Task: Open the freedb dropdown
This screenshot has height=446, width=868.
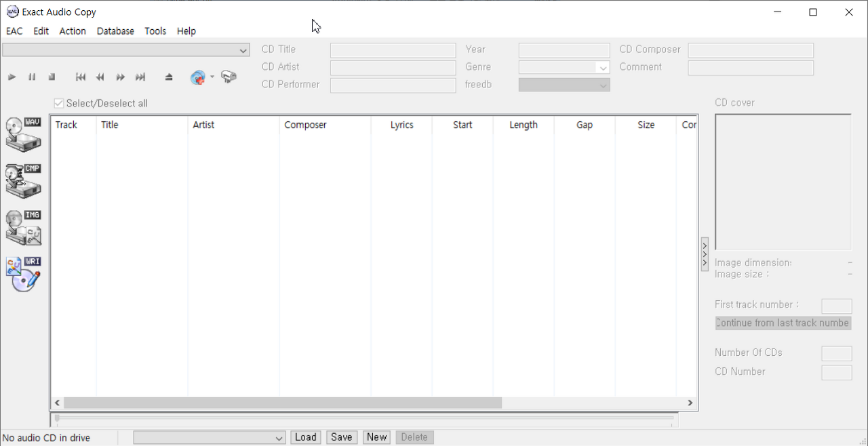Action: (603, 85)
